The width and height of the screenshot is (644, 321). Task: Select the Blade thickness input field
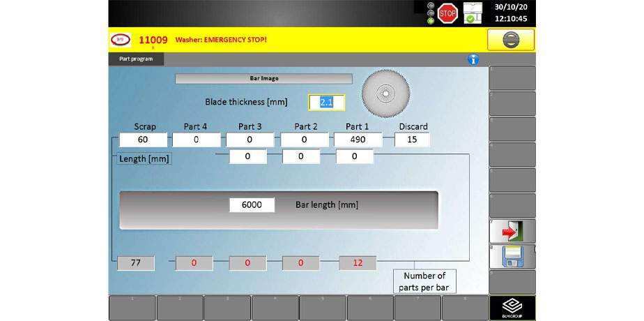[x=326, y=102]
